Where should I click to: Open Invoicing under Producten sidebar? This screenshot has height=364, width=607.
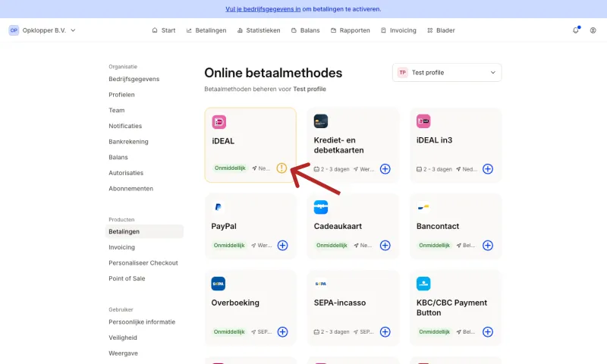(121, 247)
